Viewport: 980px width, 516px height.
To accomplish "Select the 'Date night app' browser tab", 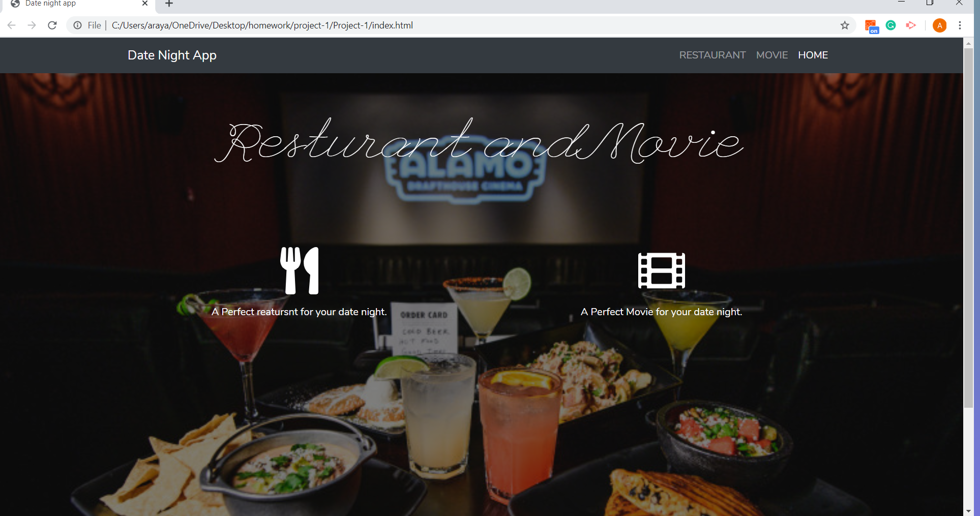I will click(79, 4).
